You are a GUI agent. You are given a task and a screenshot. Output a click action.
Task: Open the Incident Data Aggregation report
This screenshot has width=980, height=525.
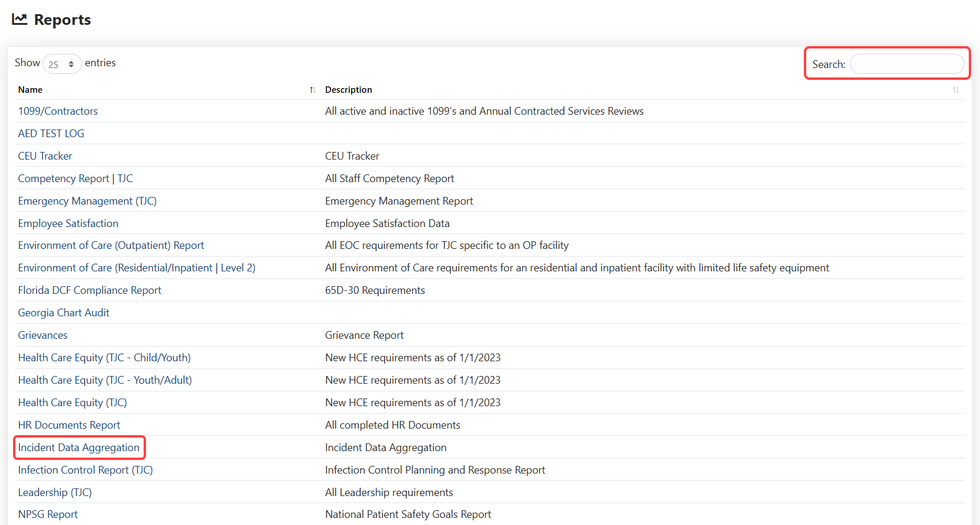[79, 448]
